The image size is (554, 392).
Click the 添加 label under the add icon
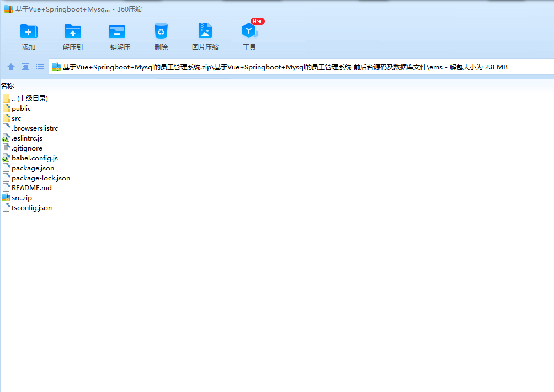pos(29,47)
